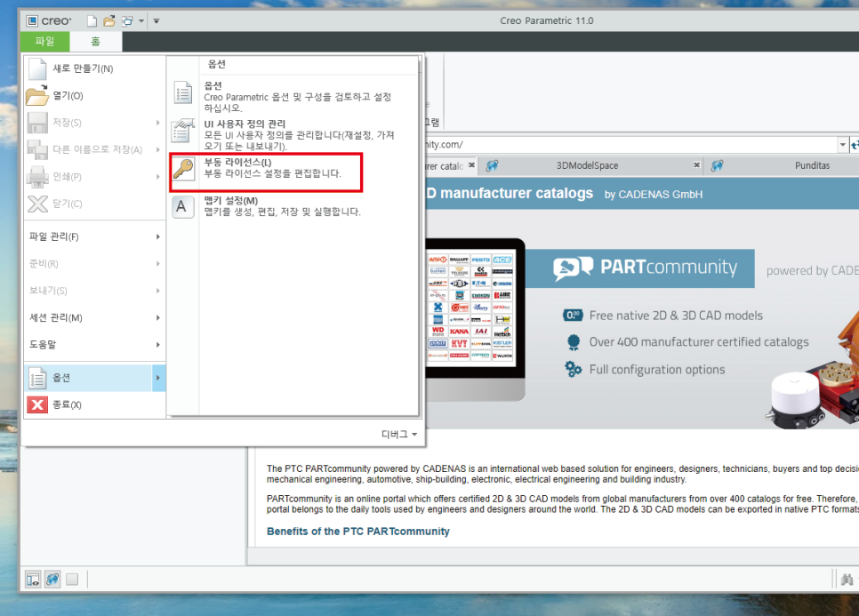Open Creo Parametric 옵션 settings entry
This screenshot has width=859, height=616.
293,96
